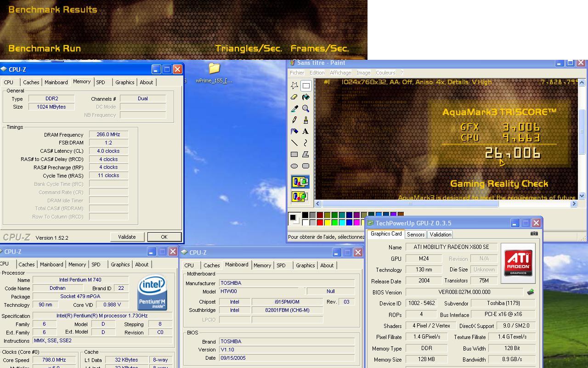Click the memory Size 1024 MBytes field

tap(51, 107)
